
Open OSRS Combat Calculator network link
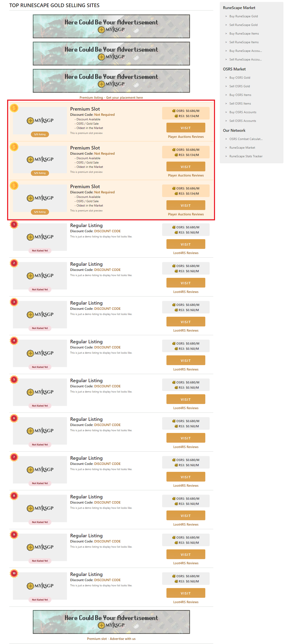click(246, 139)
